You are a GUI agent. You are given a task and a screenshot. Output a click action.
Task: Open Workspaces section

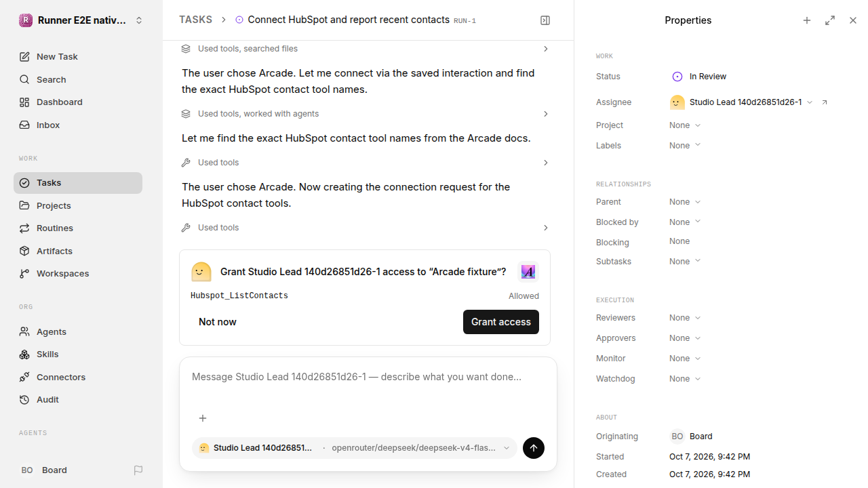pos(78,274)
